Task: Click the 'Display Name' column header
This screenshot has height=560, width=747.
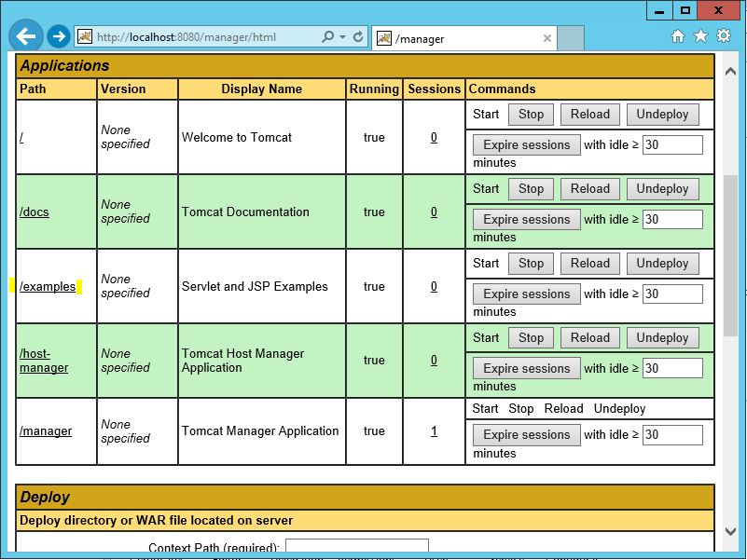Action: tap(261, 89)
